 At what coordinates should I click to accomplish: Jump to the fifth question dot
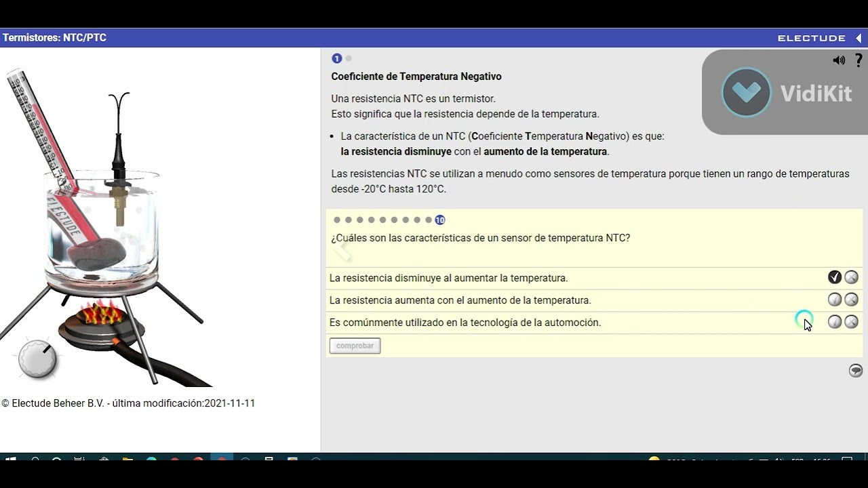[382, 220]
